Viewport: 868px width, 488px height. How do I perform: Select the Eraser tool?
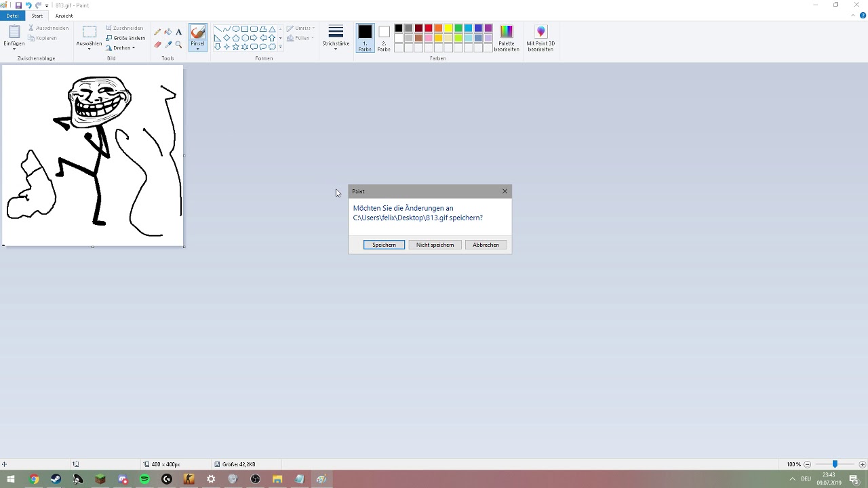coord(157,45)
